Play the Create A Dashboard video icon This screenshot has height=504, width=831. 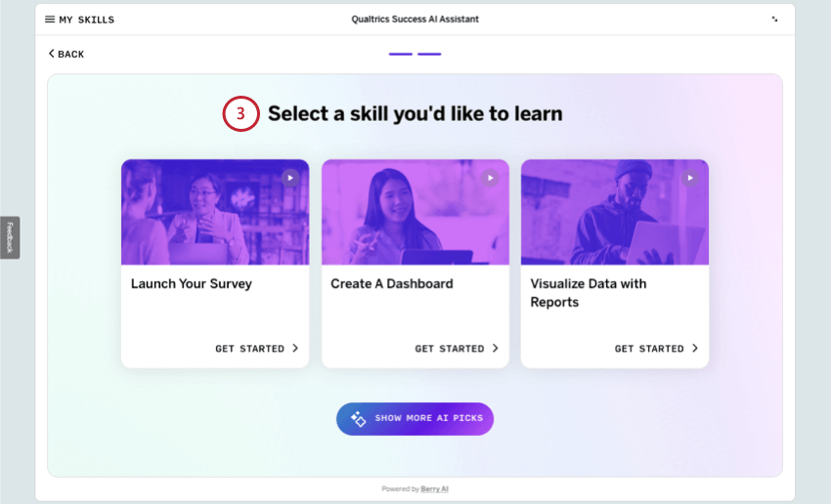click(490, 178)
